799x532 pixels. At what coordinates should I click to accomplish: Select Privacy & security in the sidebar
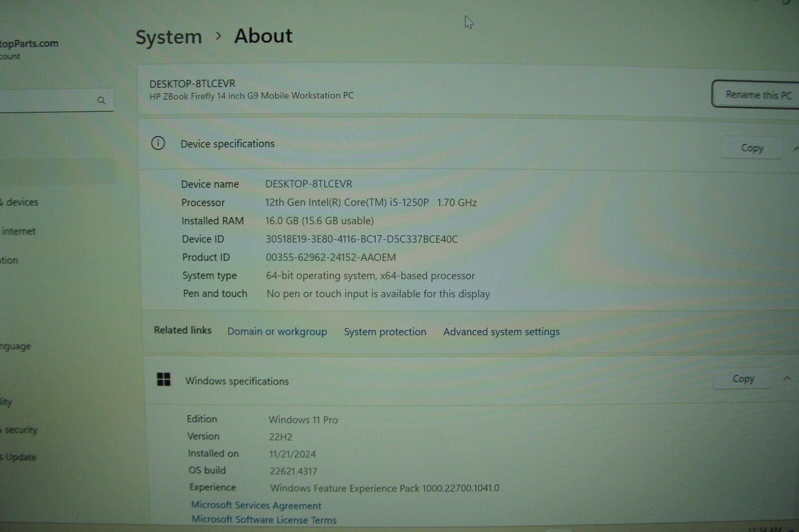tap(19, 430)
